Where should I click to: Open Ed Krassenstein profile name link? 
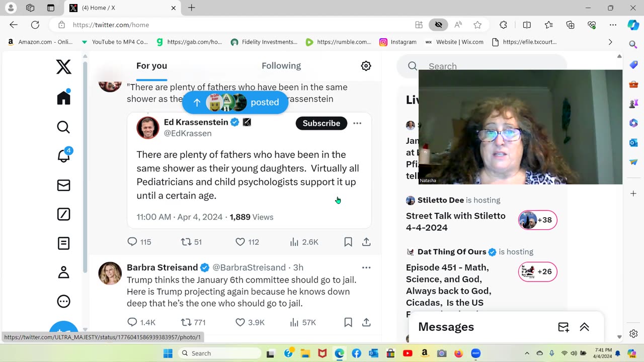pyautogui.click(x=196, y=122)
